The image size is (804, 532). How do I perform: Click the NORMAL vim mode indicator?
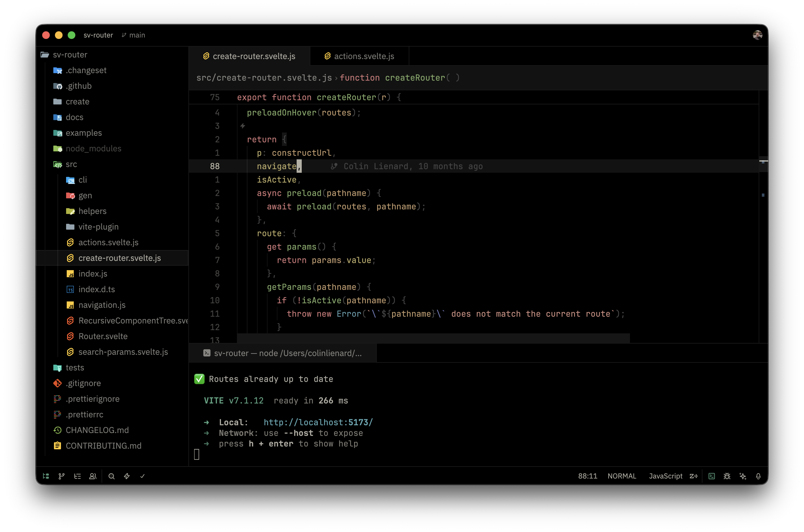point(622,476)
